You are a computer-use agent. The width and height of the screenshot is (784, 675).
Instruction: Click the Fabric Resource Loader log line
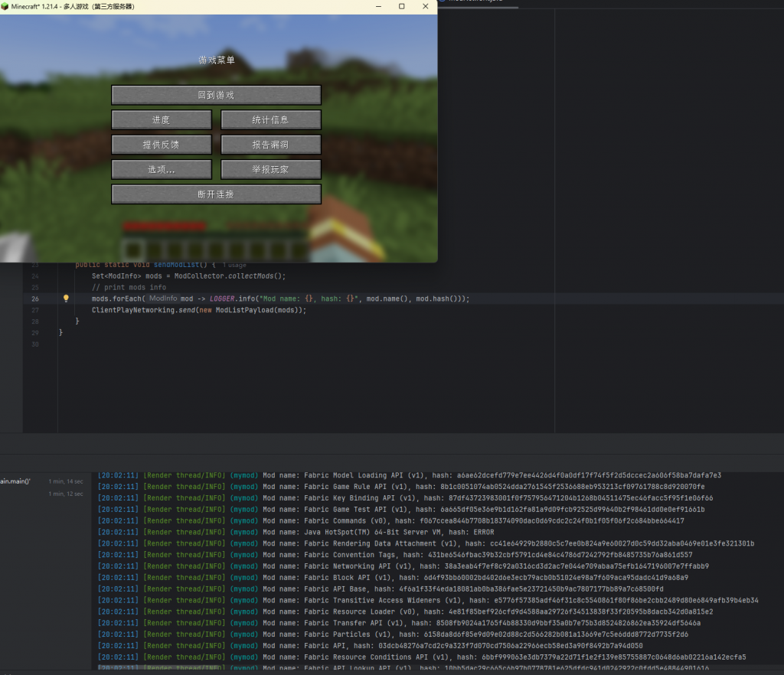[x=406, y=611]
